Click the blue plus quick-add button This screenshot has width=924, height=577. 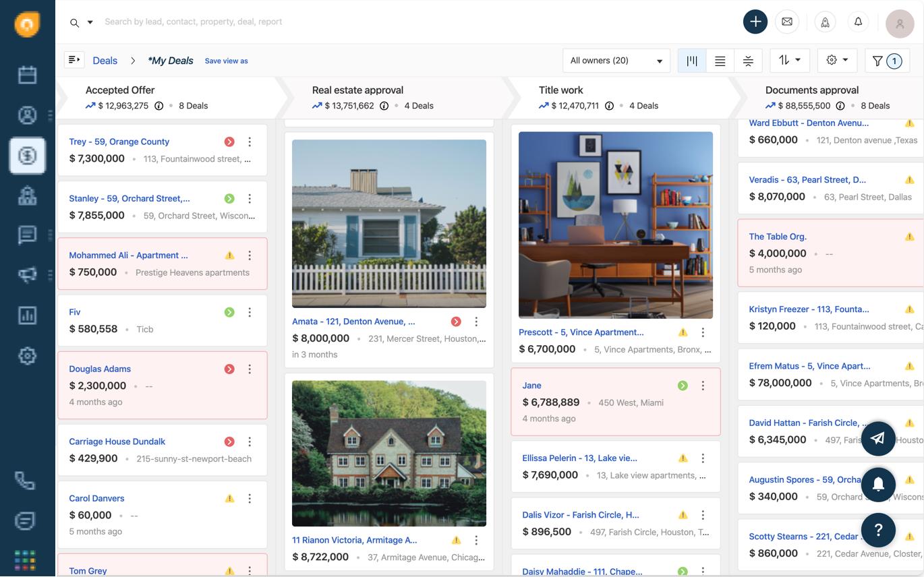755,22
